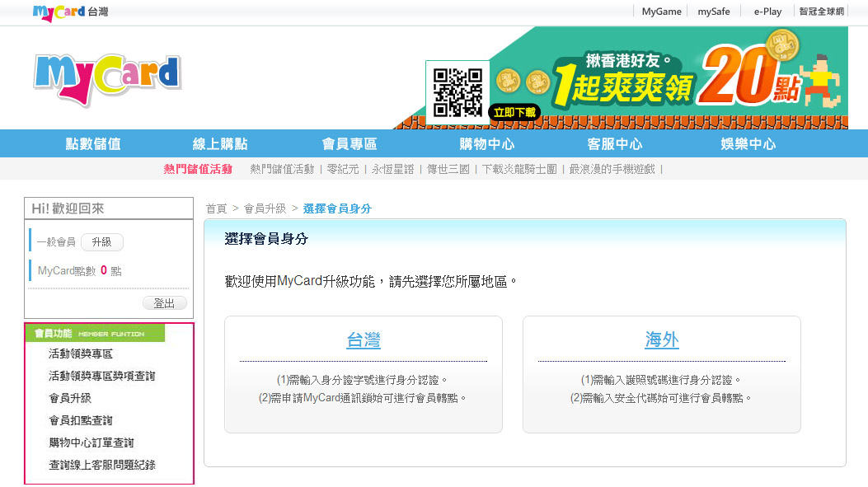Open e-Play link in top bar
868x487 pixels.
pos(767,12)
